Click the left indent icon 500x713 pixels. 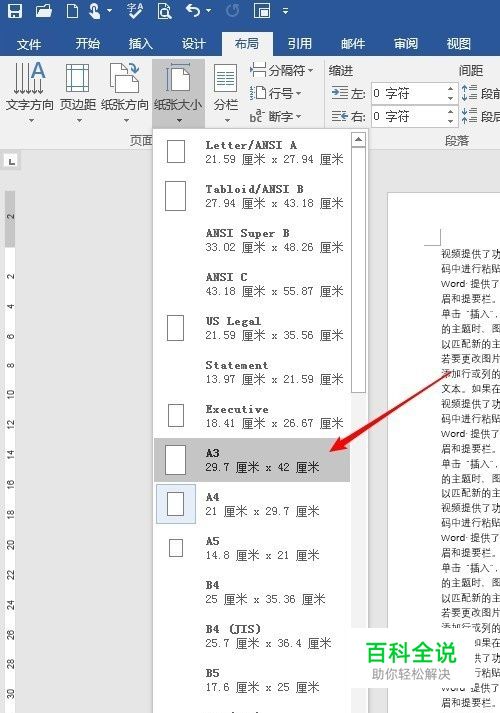[340, 93]
